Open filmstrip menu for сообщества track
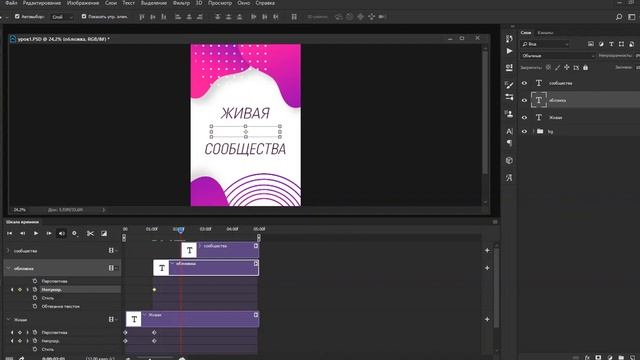Viewport: 640px width, 360px height. tap(112, 251)
